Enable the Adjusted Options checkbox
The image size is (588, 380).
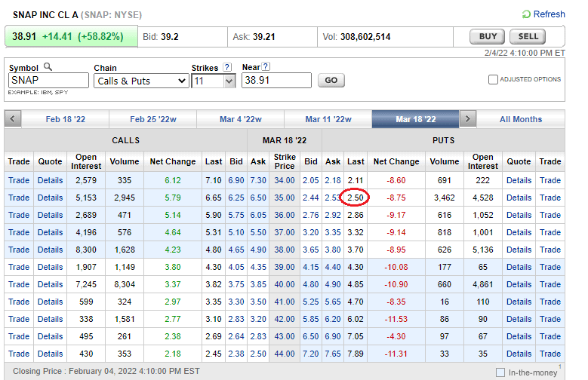pyautogui.click(x=493, y=79)
